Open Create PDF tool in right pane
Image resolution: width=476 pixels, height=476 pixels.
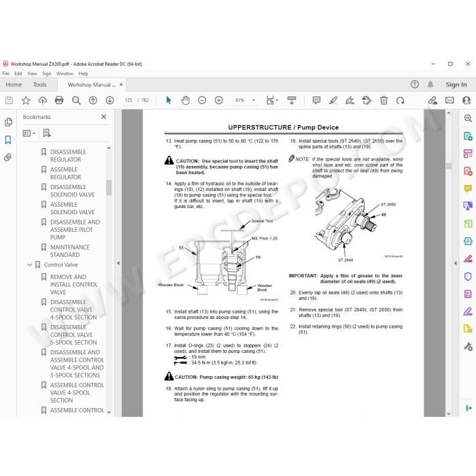point(468,171)
